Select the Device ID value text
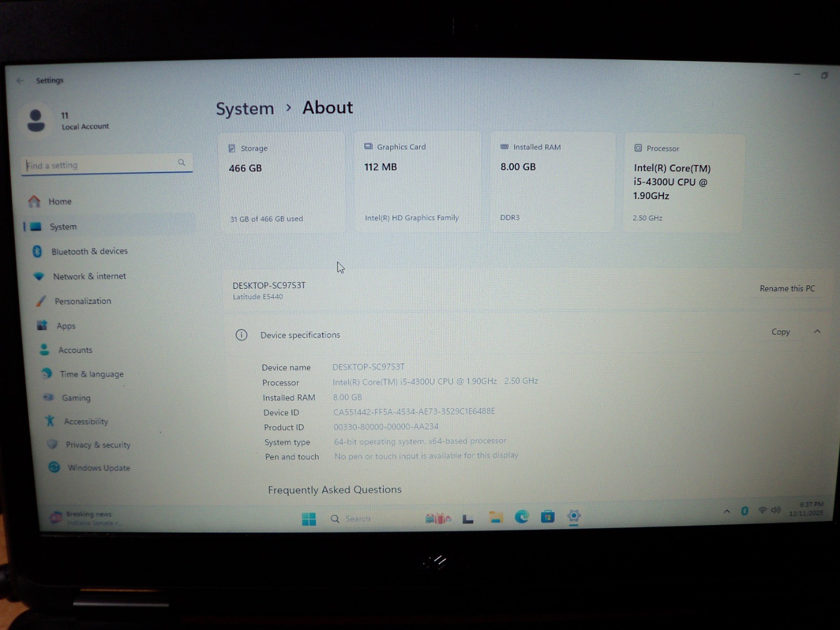This screenshot has height=630, width=840. tap(414, 412)
